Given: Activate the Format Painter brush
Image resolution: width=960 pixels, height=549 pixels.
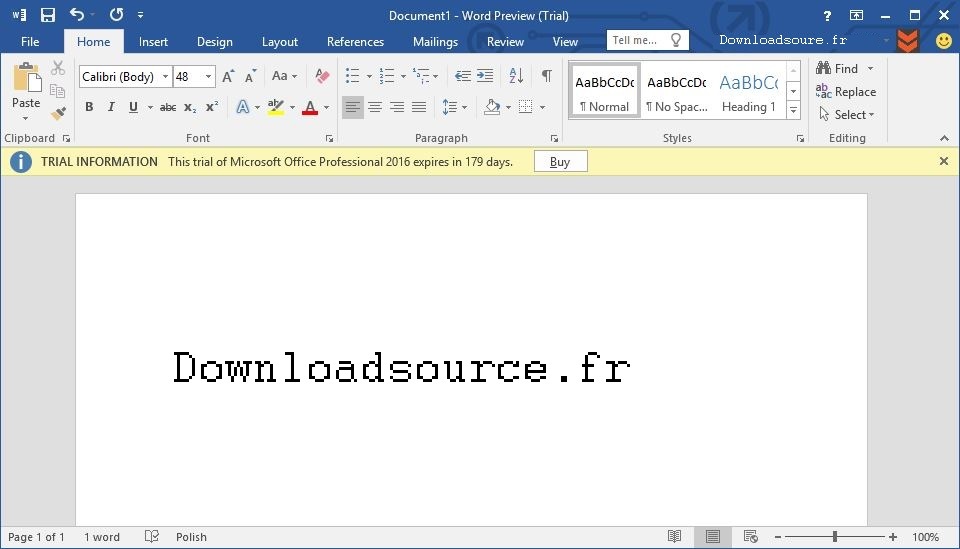Looking at the screenshot, I should [58, 113].
